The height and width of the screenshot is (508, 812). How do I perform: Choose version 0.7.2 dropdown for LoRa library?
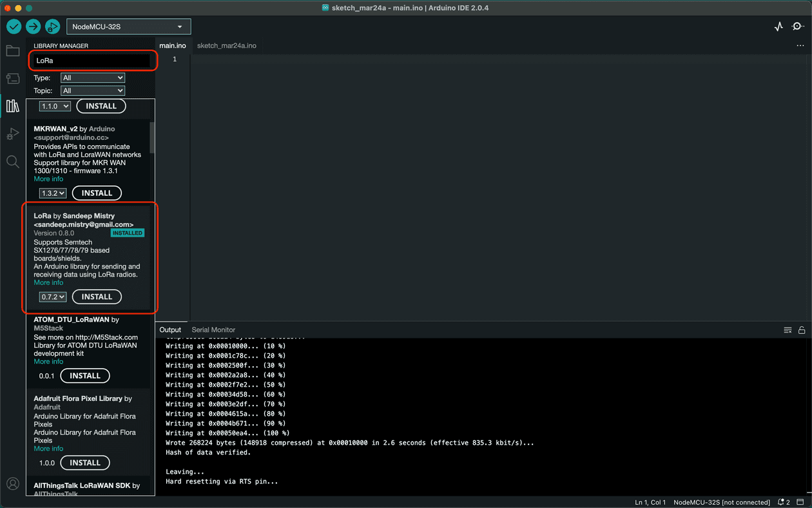[53, 297]
